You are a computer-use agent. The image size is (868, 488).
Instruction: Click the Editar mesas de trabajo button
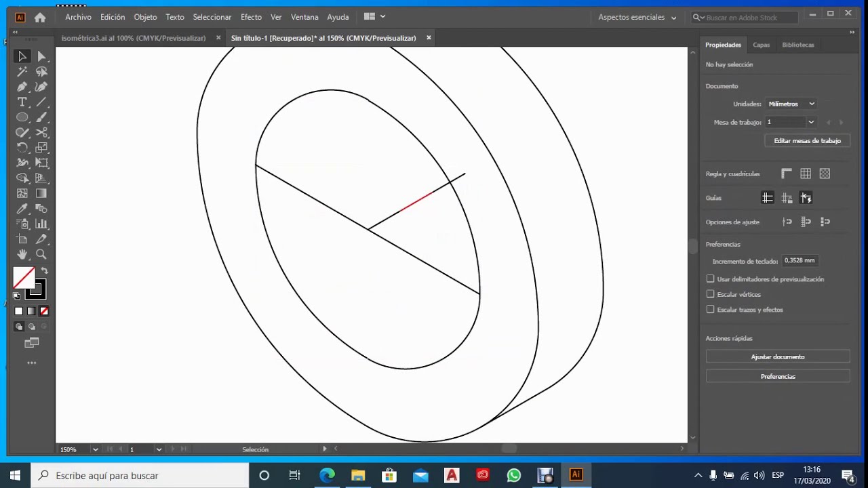pyautogui.click(x=807, y=141)
